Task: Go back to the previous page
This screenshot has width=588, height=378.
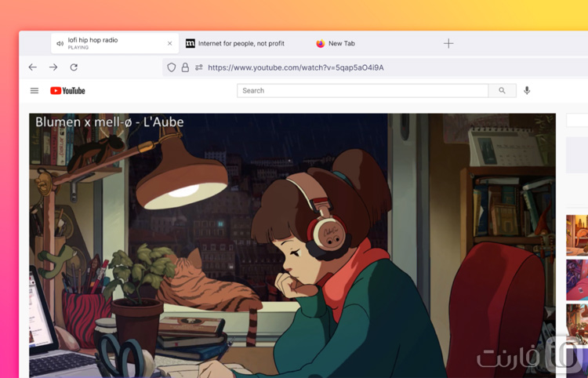Action: pyautogui.click(x=33, y=67)
